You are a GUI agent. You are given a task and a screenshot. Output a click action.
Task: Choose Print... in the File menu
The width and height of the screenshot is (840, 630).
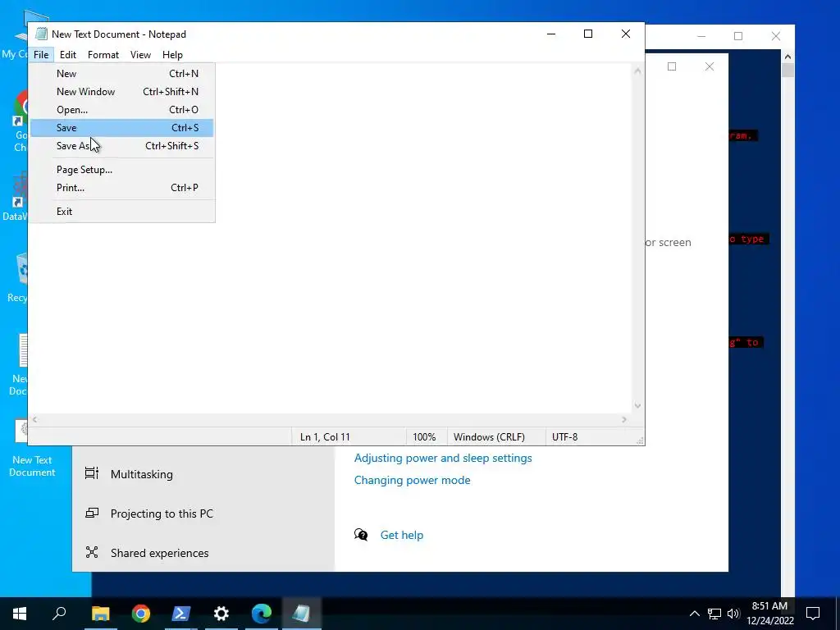[x=121, y=188]
